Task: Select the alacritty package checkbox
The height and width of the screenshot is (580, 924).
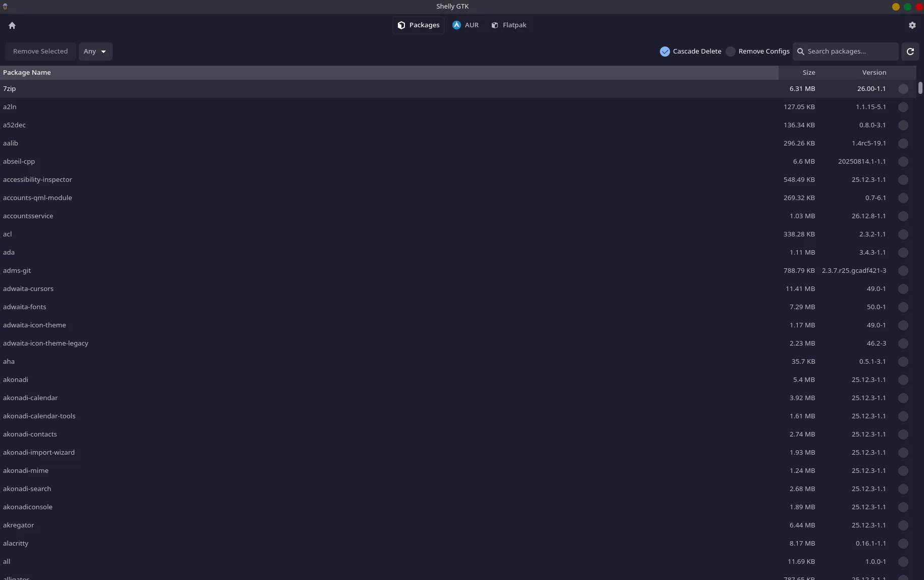Action: [x=903, y=544]
